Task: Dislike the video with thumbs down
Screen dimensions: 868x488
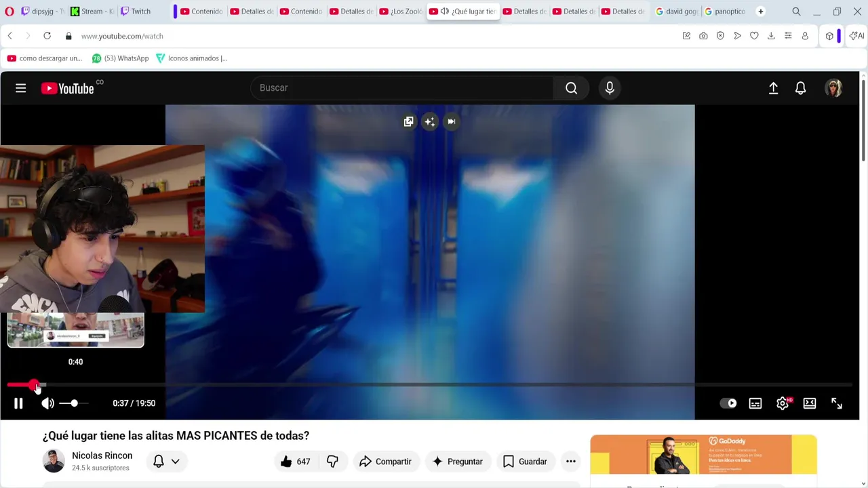Action: 332,462
